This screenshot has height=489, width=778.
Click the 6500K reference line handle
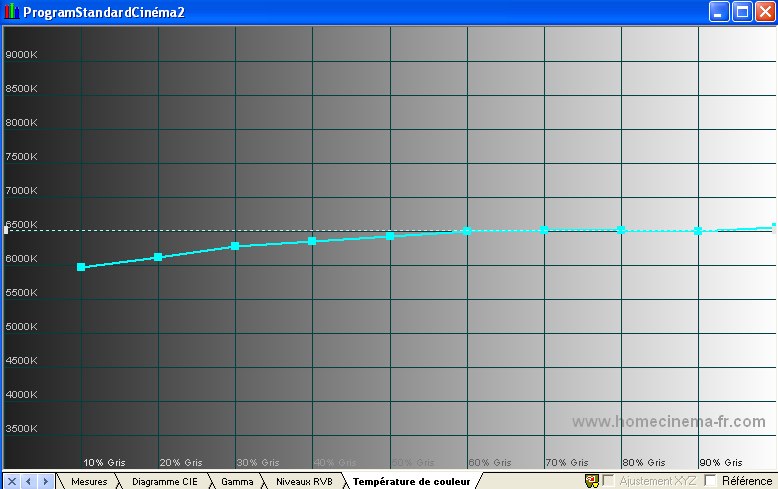point(6,230)
